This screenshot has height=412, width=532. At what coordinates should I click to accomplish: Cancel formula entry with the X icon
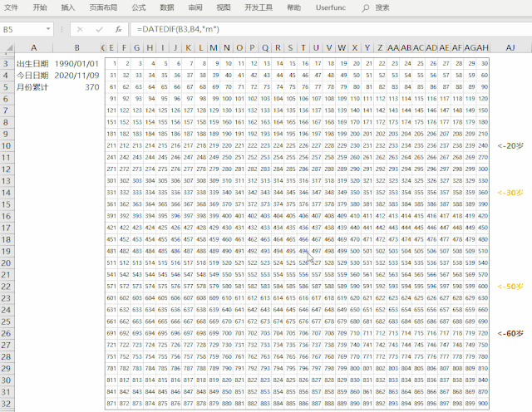(x=80, y=30)
